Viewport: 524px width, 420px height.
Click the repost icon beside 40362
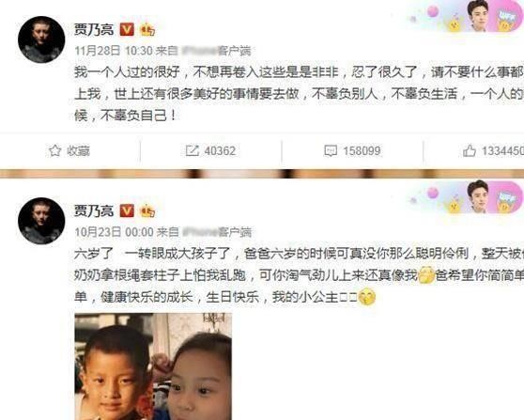coord(193,150)
